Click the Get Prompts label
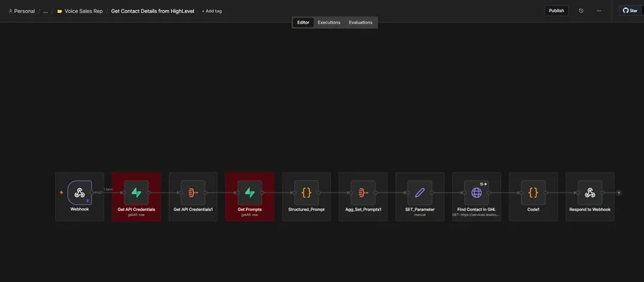This screenshot has height=282, width=644. tap(250, 209)
